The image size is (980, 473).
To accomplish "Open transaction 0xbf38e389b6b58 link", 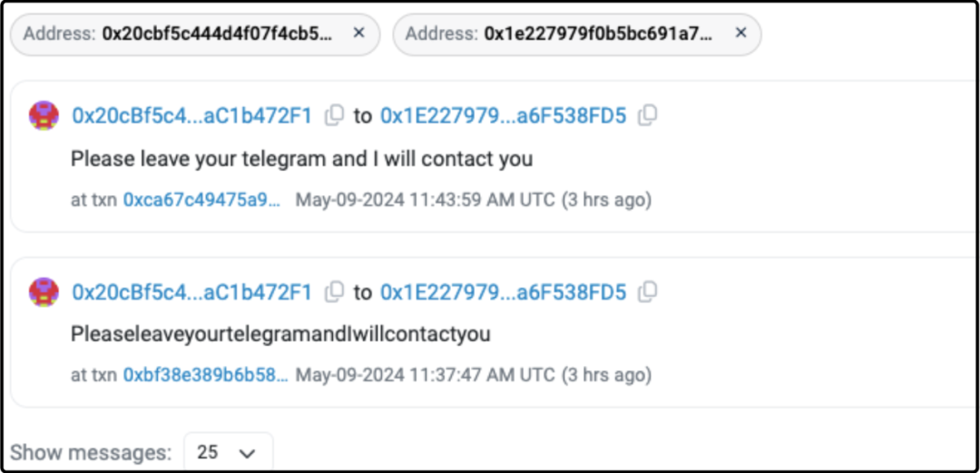I will point(205,374).
